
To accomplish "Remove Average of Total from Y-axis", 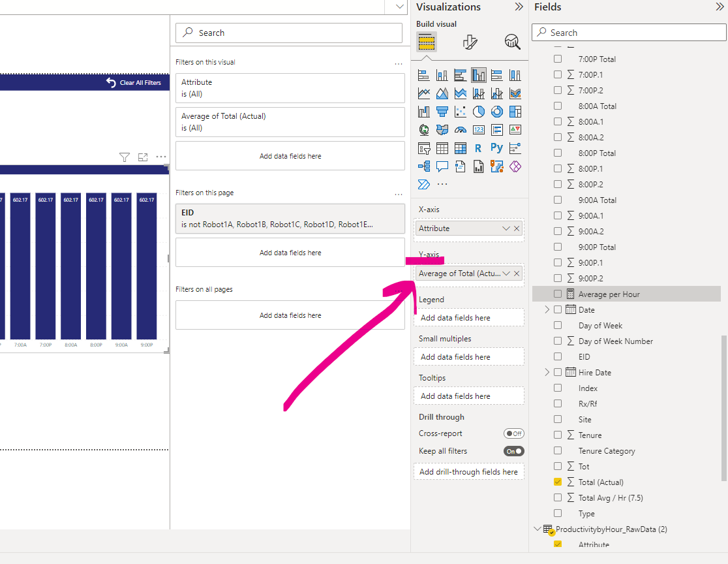I will (516, 274).
